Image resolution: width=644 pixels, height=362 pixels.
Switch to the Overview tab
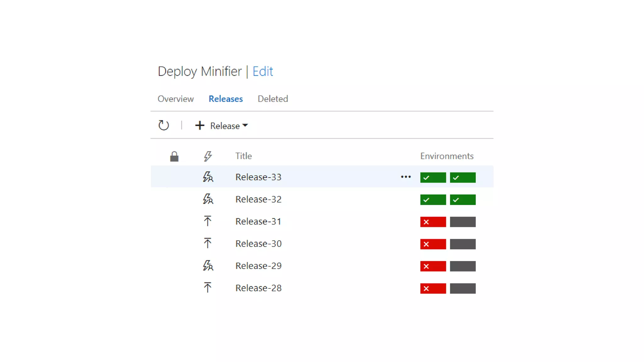[175, 99]
